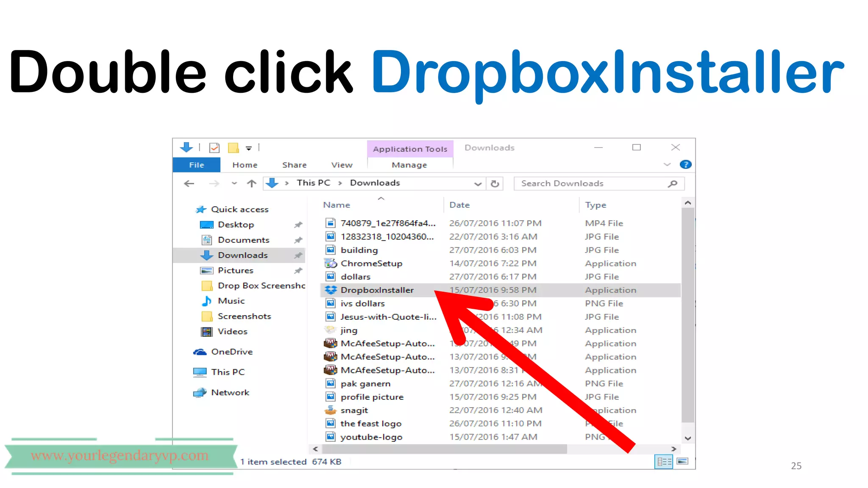Click the Documents icon in Quick access
Image resolution: width=868 pixels, height=488 pixels.
207,240
